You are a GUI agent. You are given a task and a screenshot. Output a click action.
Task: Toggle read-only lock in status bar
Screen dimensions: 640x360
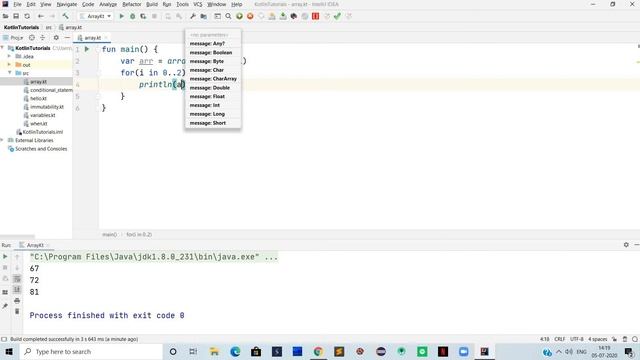(x=614, y=339)
